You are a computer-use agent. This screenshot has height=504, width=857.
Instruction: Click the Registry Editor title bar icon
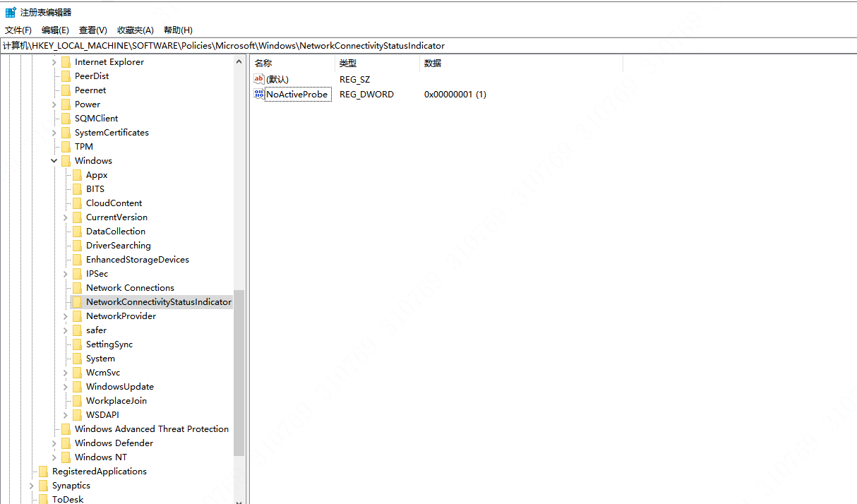(11, 12)
